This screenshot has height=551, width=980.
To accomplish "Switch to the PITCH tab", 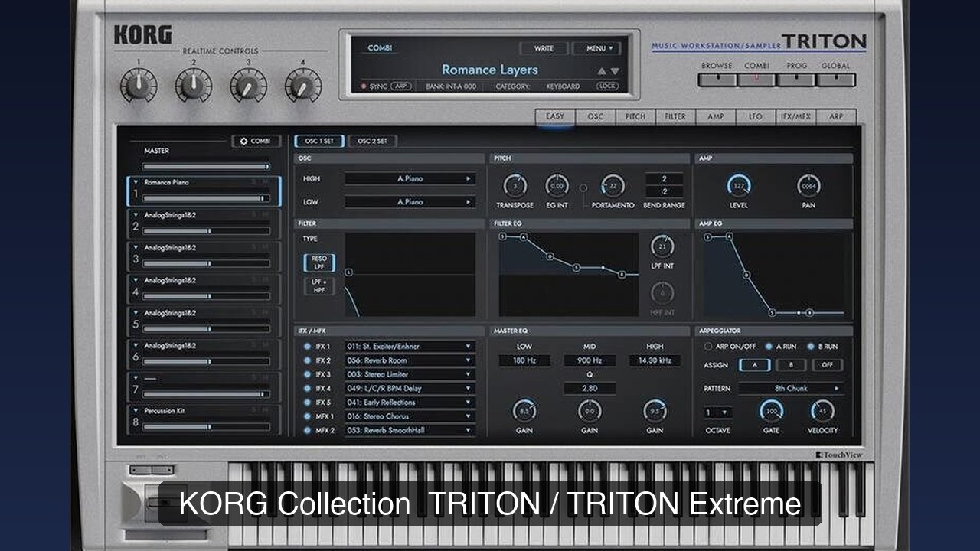I will [635, 117].
